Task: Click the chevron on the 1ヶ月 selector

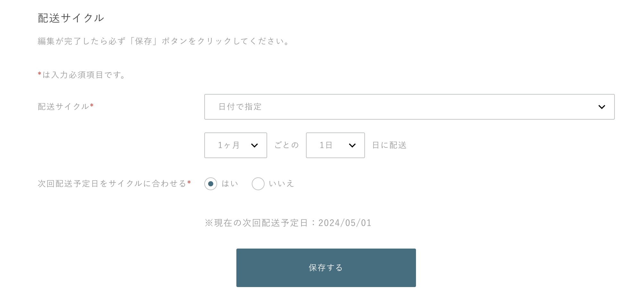Action: (254, 145)
